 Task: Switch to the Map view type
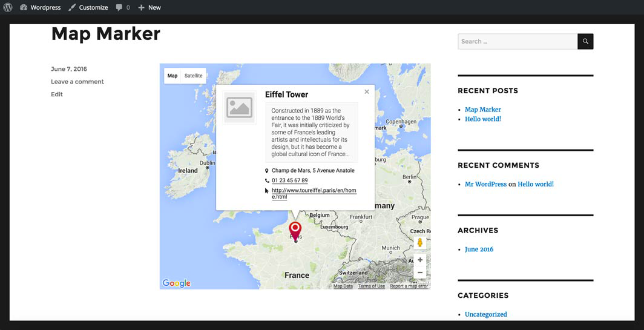click(x=172, y=76)
